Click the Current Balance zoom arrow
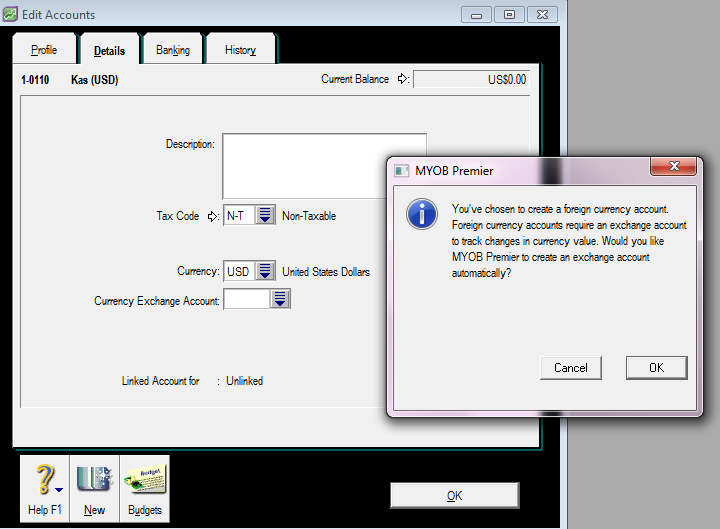The image size is (720, 529). click(403, 79)
